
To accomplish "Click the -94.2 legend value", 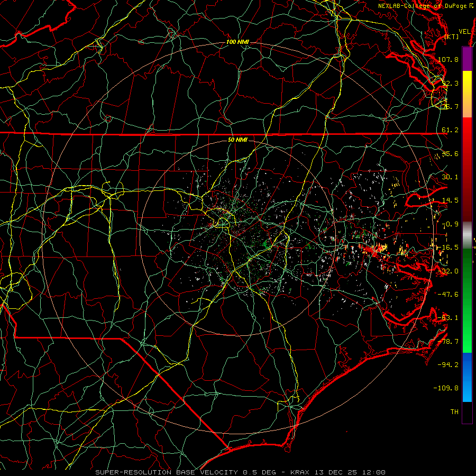I will click(448, 365).
